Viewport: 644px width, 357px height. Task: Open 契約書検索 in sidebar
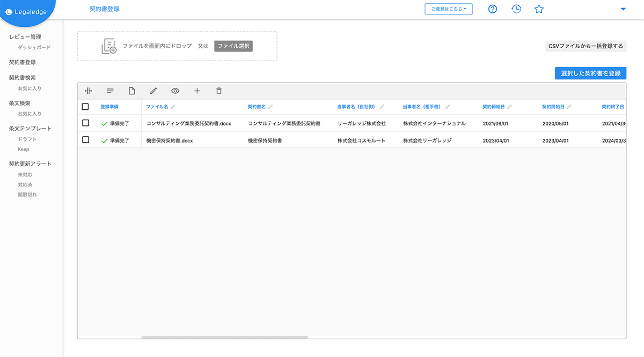coord(23,78)
